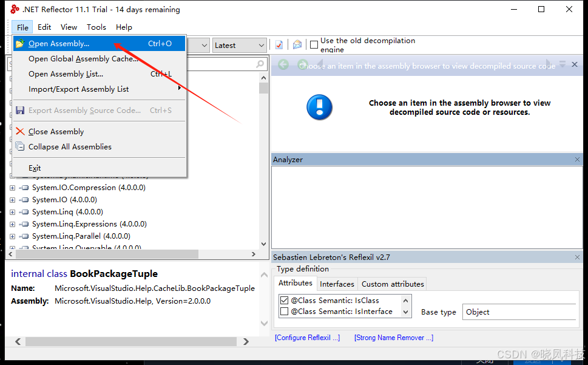Choose Open Global Assembly Cache
This screenshot has width=588, height=365.
point(100,59)
